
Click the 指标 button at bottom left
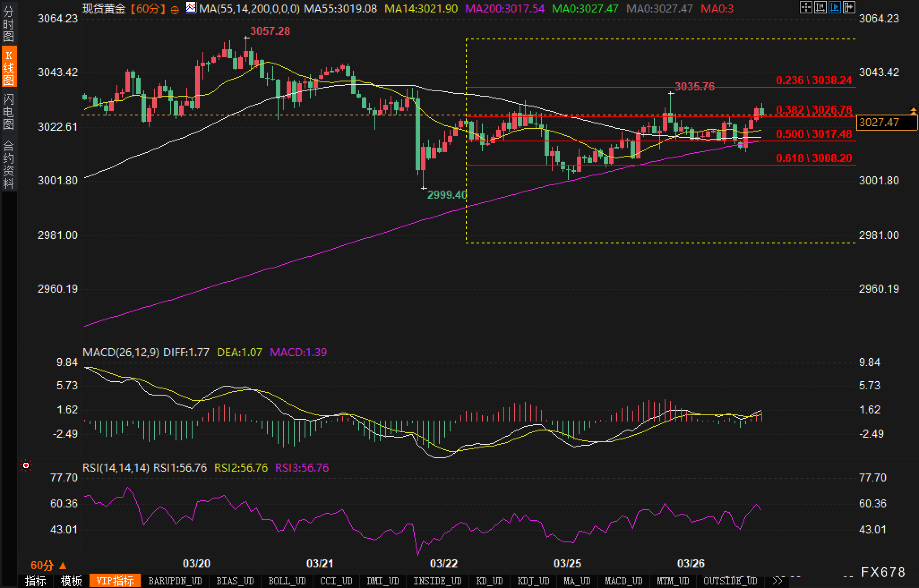click(x=36, y=581)
